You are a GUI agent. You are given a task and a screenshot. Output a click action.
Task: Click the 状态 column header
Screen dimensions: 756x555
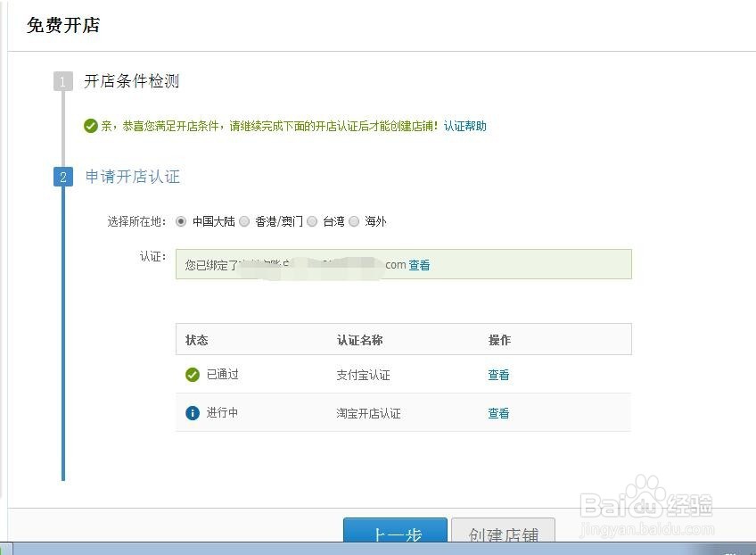197,340
